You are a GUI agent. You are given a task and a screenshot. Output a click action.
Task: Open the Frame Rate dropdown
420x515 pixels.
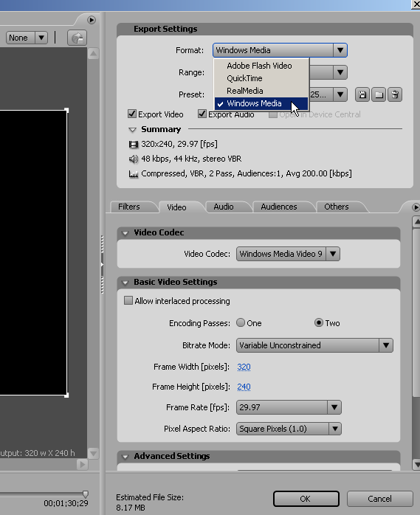[x=289, y=407]
